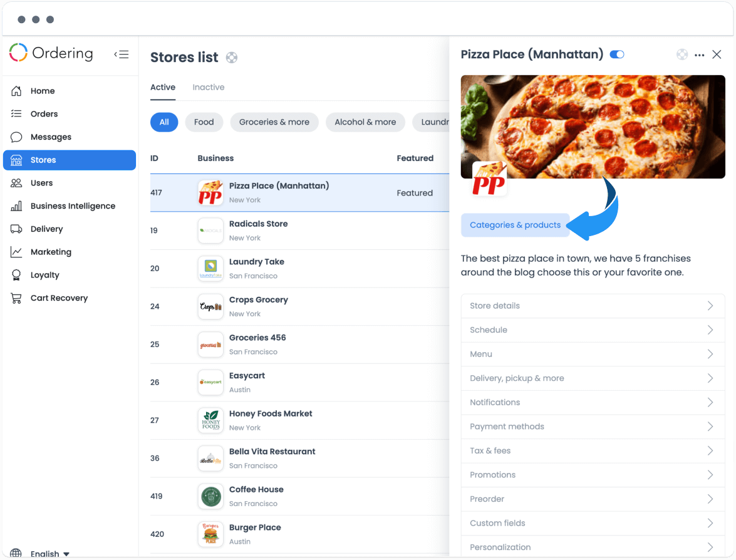Screen dimensions: 736x560
Task: Click the Cart Recovery cart icon
Action: click(x=16, y=298)
